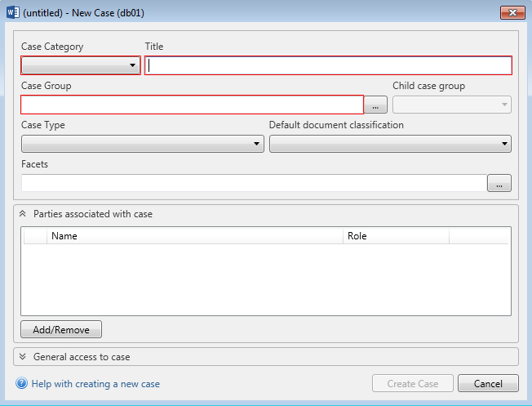Screen dimensions: 532x406
Task: Click the blue help question mark icon
Action: [x=22, y=384]
